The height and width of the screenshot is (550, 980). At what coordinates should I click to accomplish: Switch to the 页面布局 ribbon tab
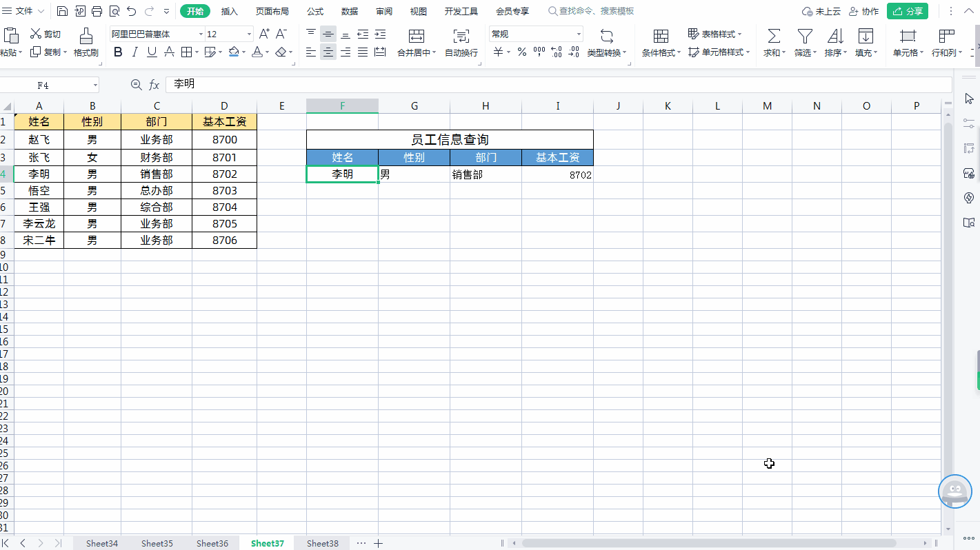272,11
